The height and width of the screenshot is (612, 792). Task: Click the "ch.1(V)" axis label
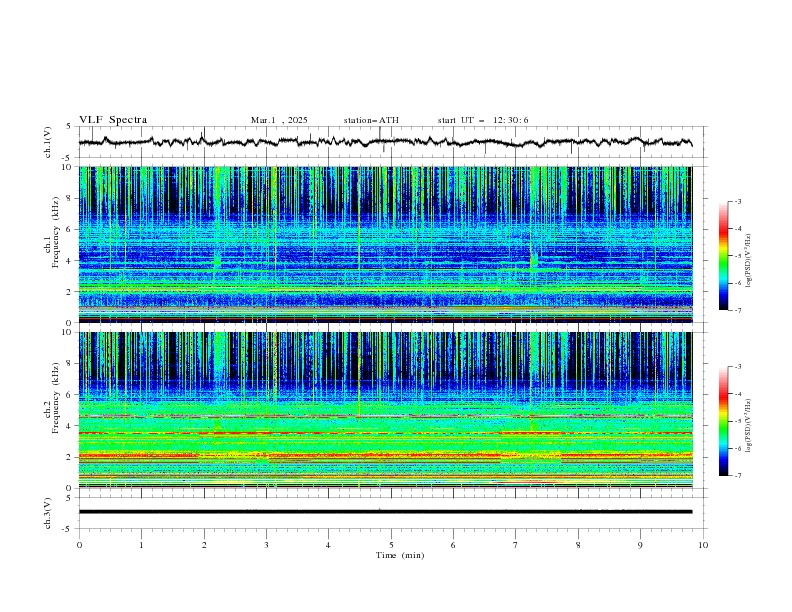(47, 142)
